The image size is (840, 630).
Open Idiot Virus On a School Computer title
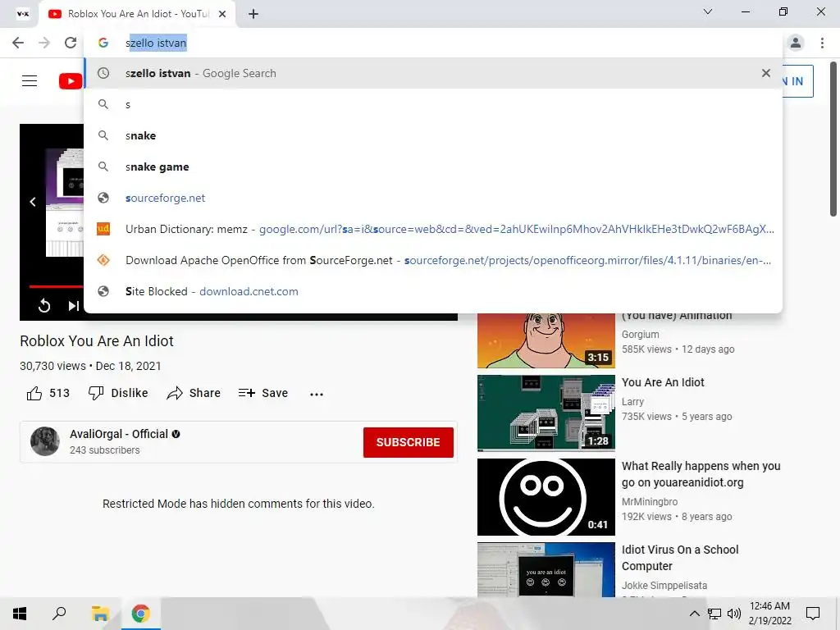coord(680,558)
